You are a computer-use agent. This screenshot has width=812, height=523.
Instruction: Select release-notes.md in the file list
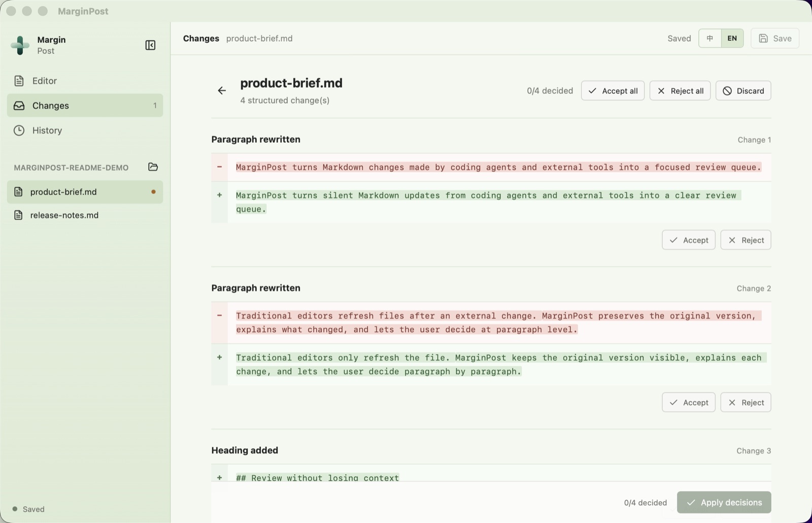click(85, 215)
